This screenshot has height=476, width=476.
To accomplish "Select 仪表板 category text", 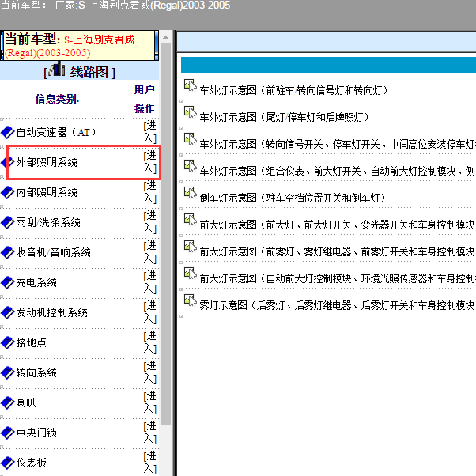I will pyautogui.click(x=32, y=463).
